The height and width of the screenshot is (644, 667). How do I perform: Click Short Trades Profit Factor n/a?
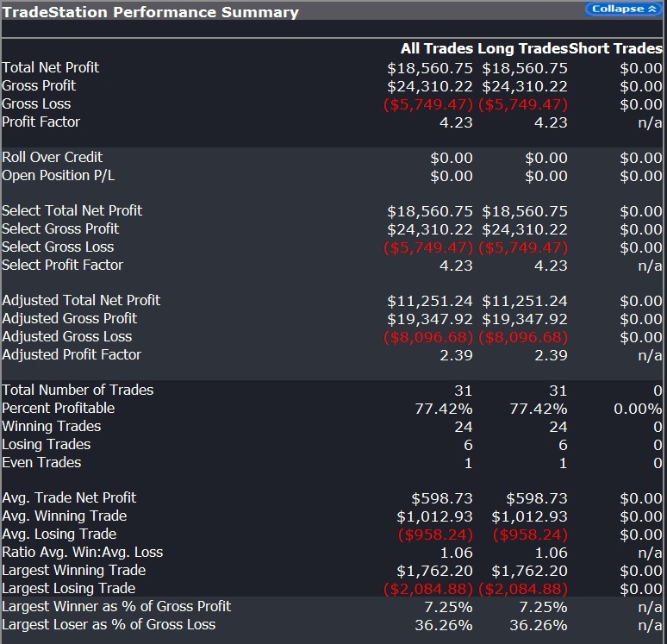651,122
